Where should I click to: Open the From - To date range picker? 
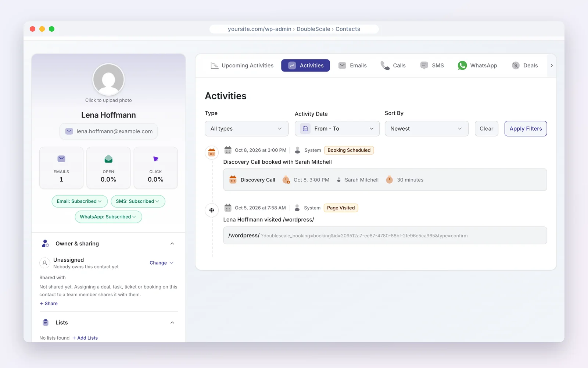(337, 129)
